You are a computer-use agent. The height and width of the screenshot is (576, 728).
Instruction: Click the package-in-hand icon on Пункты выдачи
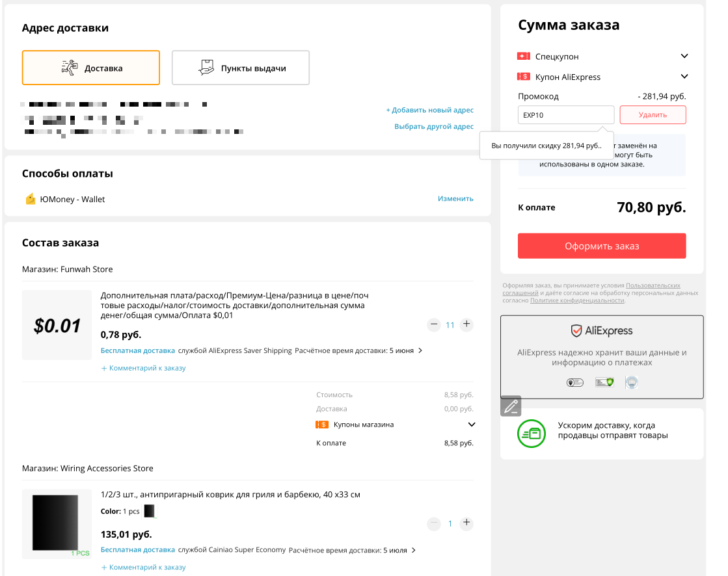pos(206,68)
